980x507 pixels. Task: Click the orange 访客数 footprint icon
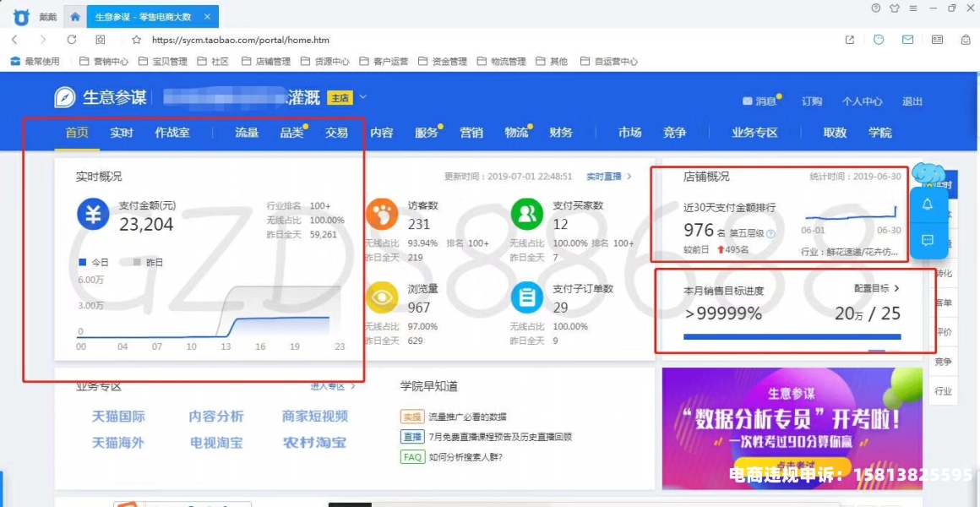click(382, 215)
